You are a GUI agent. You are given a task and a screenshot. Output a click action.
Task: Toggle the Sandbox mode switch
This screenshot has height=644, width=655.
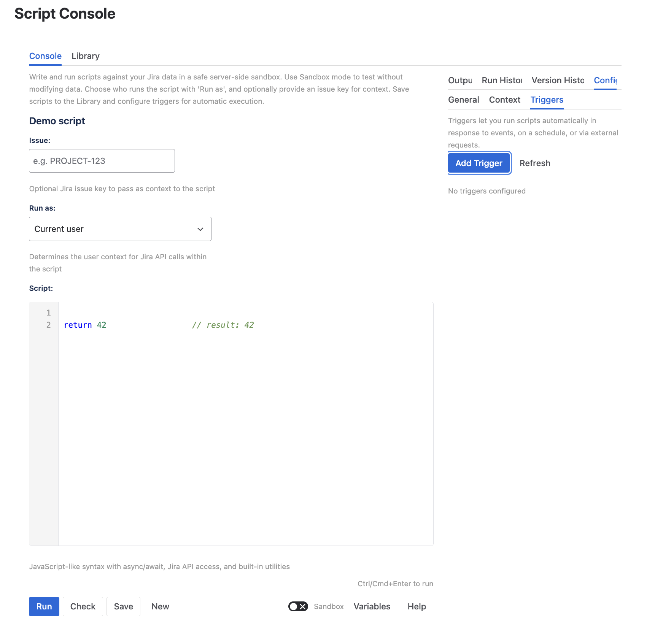coord(298,606)
